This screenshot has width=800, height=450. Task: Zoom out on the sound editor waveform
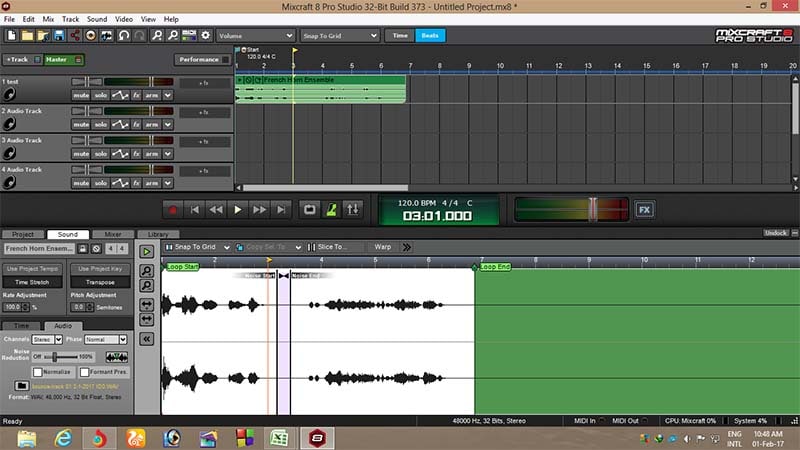146,286
